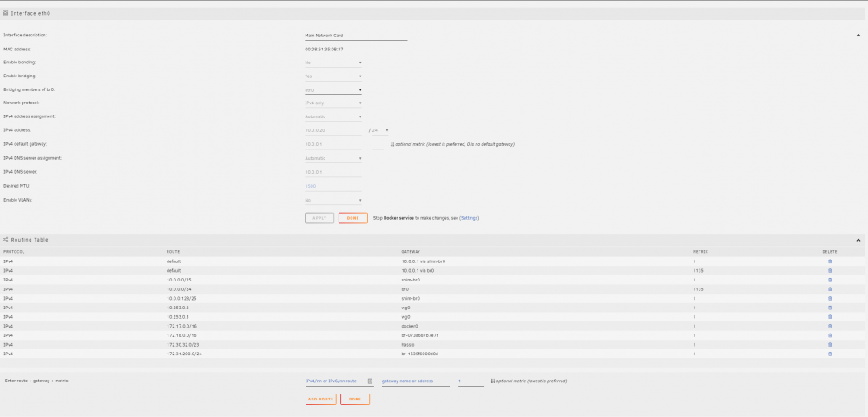The height and width of the screenshot is (417, 868).
Task: Click route cell "172.30.32.0/23"
Action: coord(181,344)
